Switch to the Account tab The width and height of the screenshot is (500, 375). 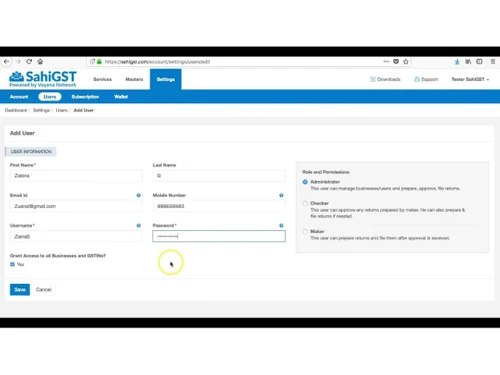point(19,97)
